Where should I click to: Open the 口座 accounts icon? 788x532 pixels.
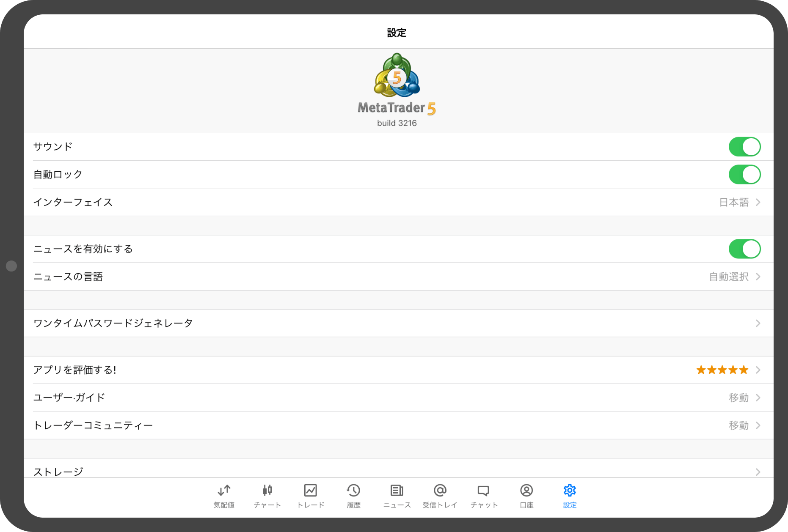pyautogui.click(x=526, y=491)
